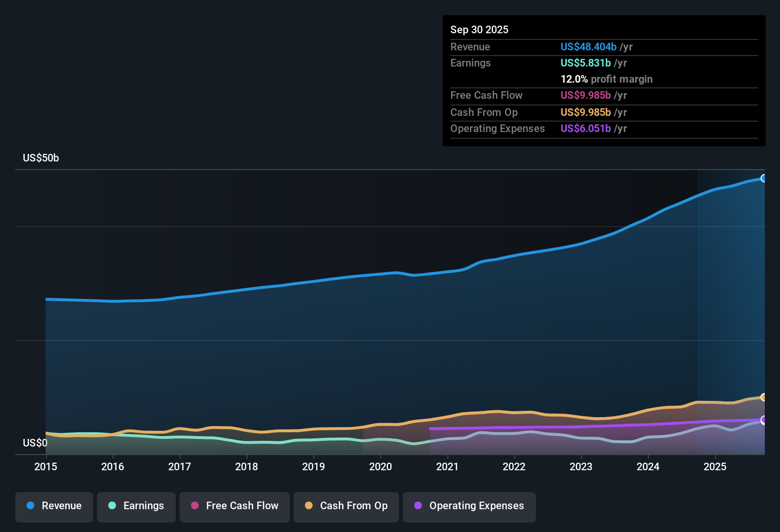The width and height of the screenshot is (780, 532).
Task: Select the Cash From Op legend pill
Action: 346,506
